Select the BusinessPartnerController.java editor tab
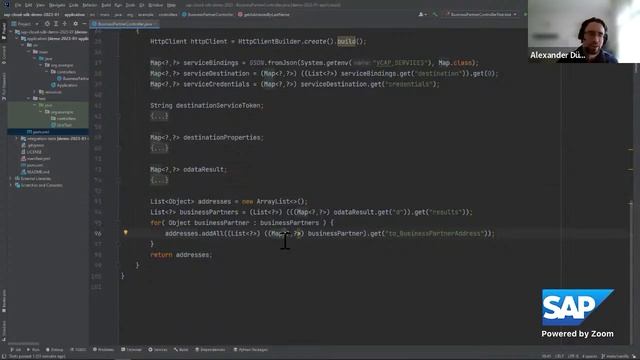 pyautogui.click(x=124, y=24)
